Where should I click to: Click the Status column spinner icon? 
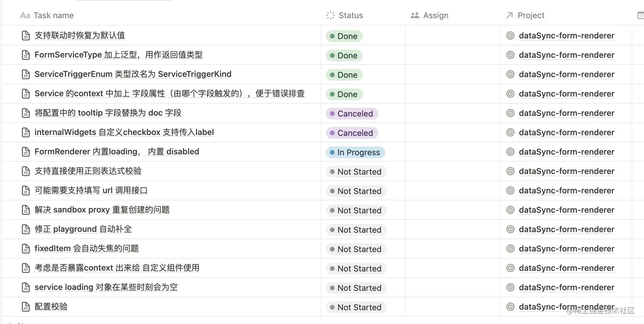(x=330, y=15)
